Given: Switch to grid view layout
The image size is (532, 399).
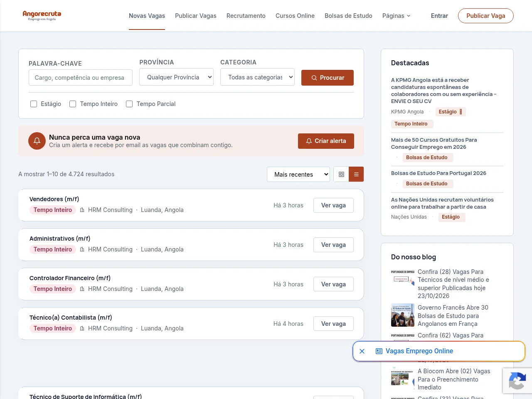Looking at the screenshot, I should (x=341, y=175).
